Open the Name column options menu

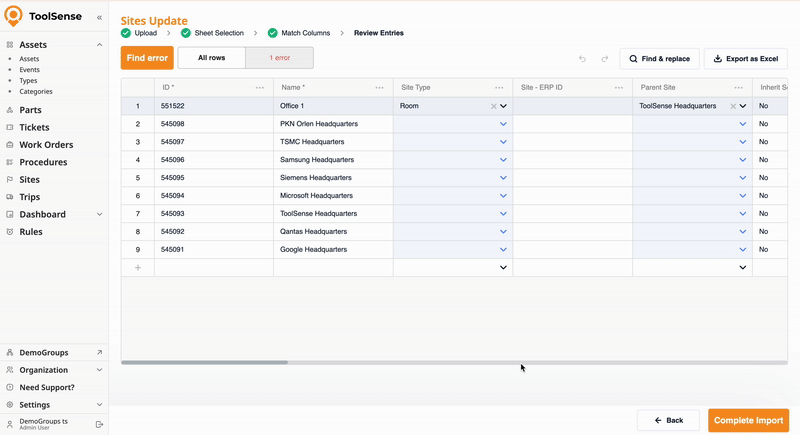coord(379,88)
